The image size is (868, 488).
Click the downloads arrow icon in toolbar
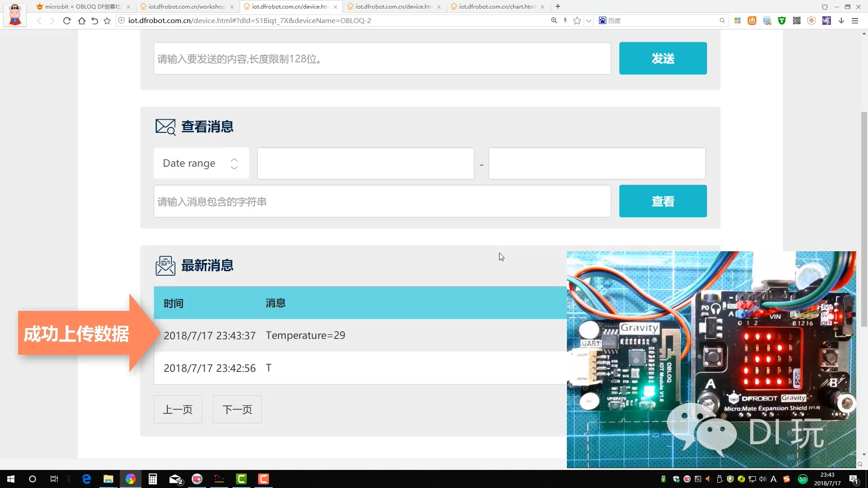(841, 20)
